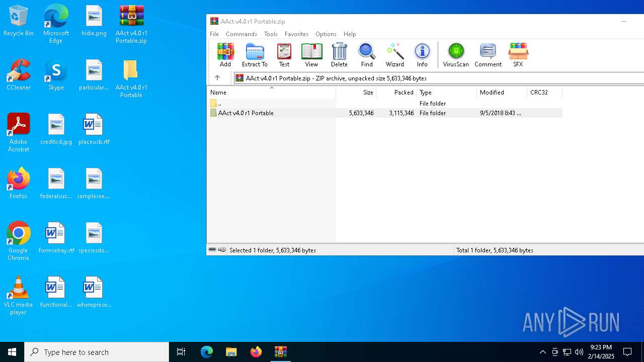Click the drive icon in status bar
Viewport: 644px width, 362px height.
click(x=212, y=250)
